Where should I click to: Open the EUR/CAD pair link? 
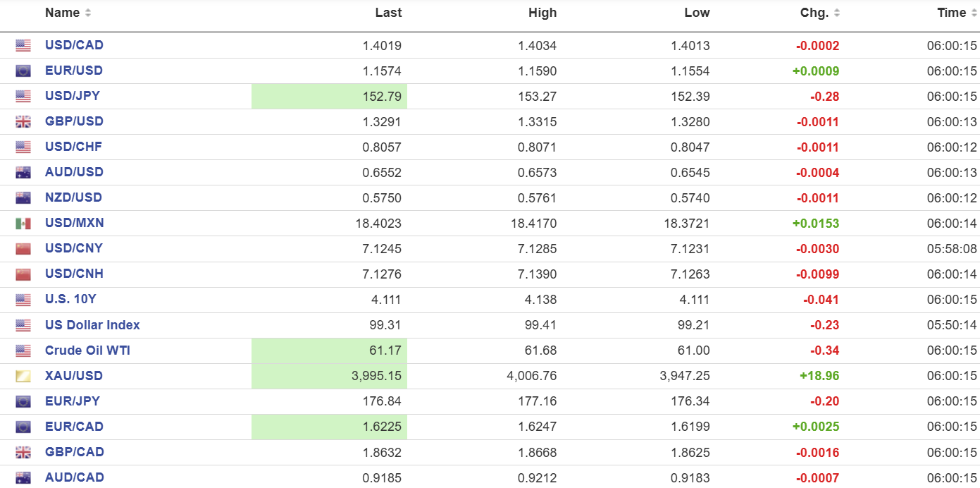point(74,427)
